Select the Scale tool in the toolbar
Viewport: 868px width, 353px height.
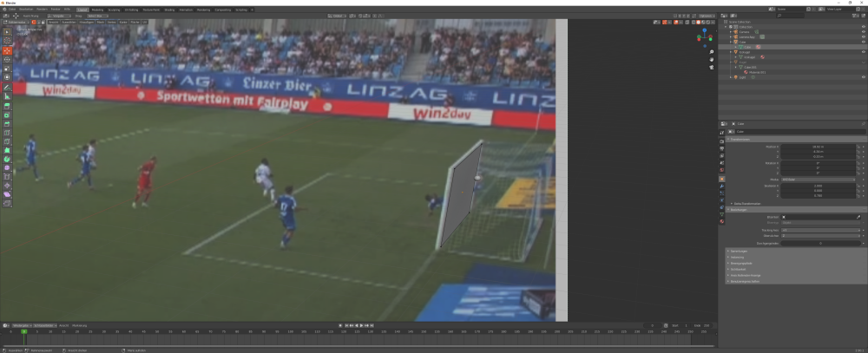click(x=7, y=69)
